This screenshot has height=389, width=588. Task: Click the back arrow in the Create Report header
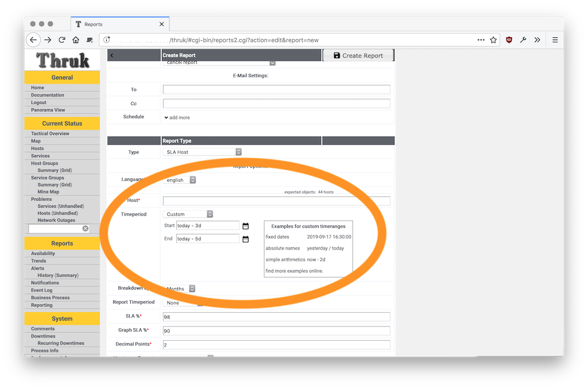[112, 56]
